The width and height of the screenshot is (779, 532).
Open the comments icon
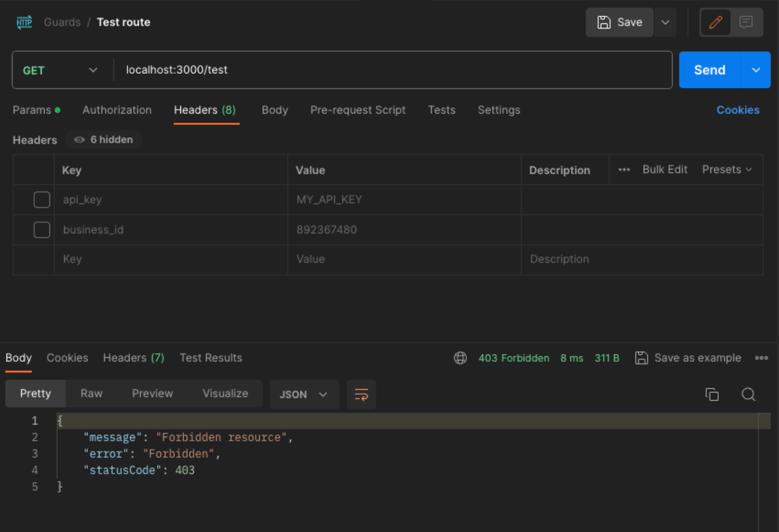[x=746, y=22]
